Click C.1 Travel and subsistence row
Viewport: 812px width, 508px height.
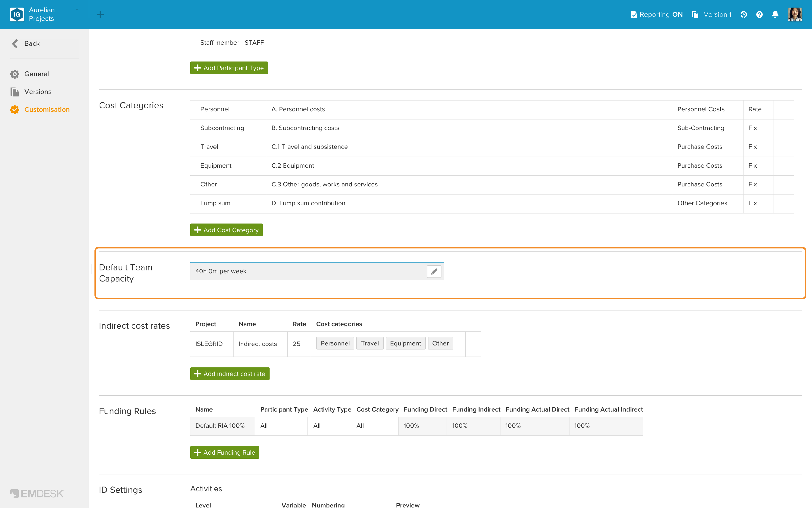click(492, 147)
